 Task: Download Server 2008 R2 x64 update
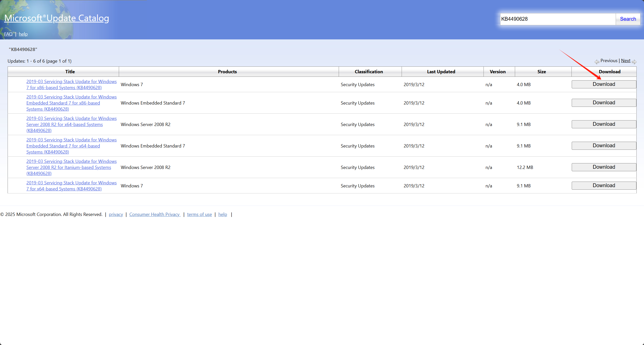tap(604, 124)
